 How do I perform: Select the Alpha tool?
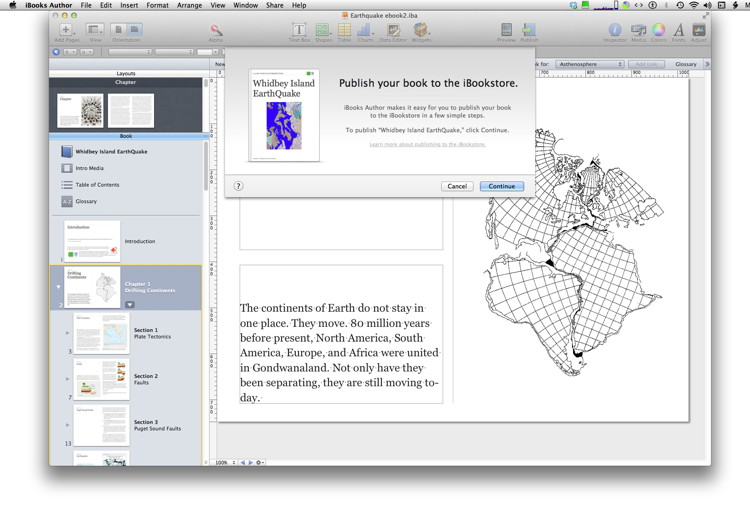[216, 33]
